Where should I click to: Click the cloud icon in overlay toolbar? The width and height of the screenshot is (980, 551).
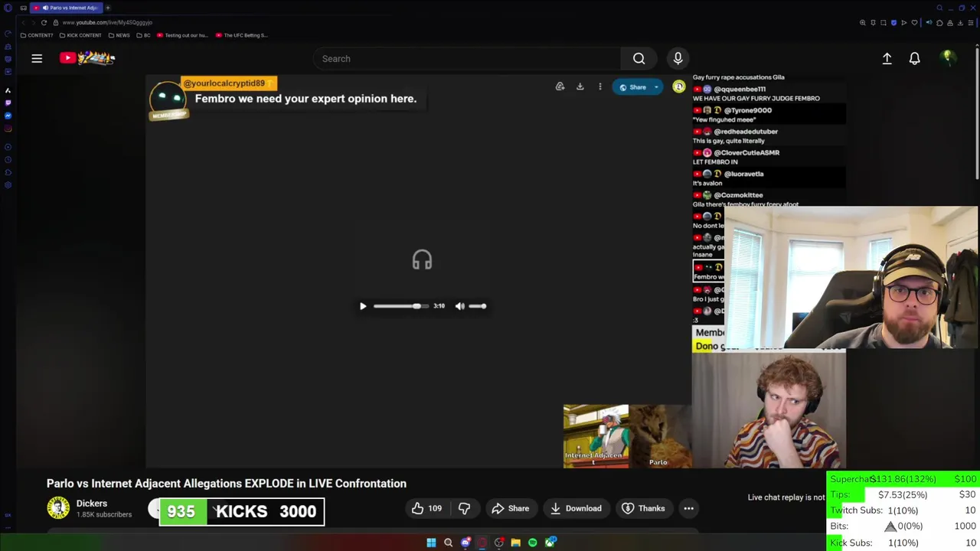click(x=560, y=86)
